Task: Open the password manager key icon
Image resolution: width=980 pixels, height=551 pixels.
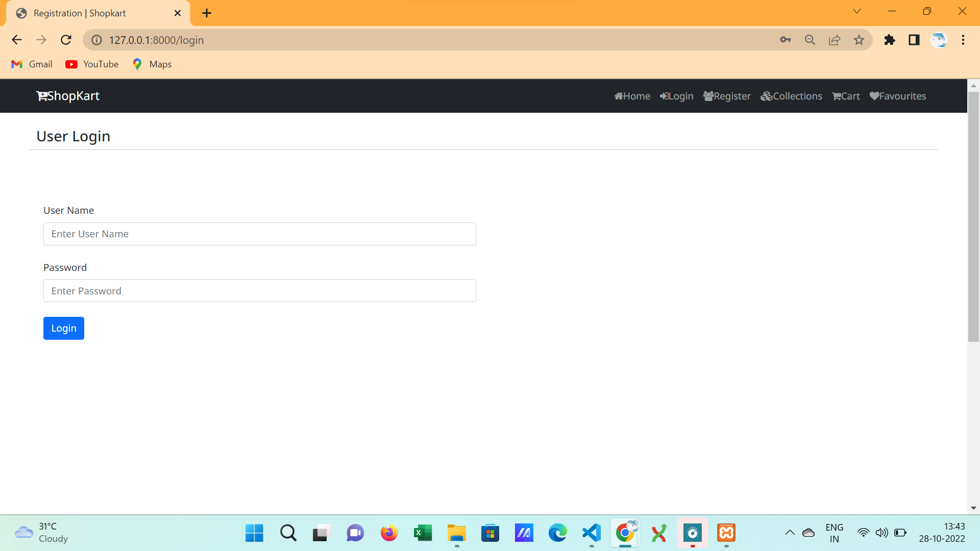Action: click(786, 40)
